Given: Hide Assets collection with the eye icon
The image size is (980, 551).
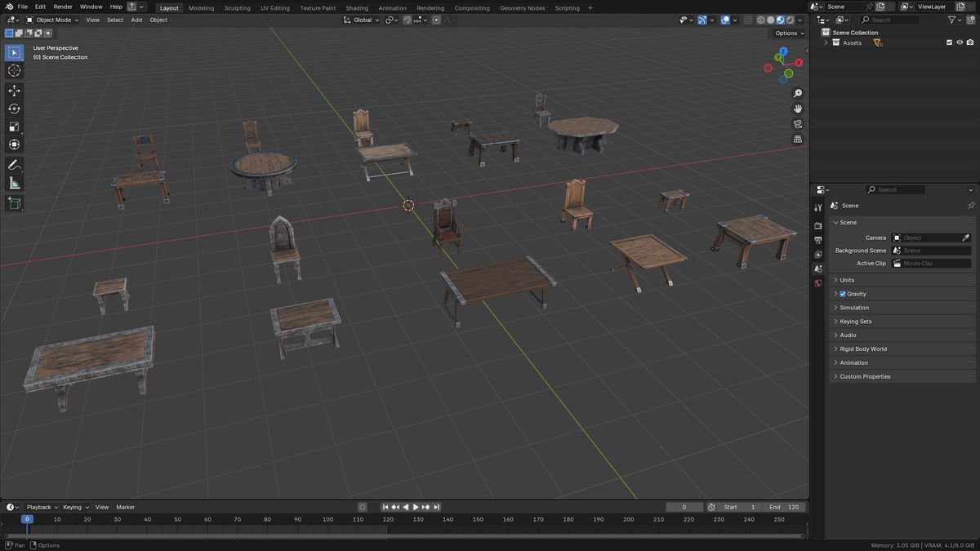Looking at the screenshot, I should pyautogui.click(x=960, y=42).
